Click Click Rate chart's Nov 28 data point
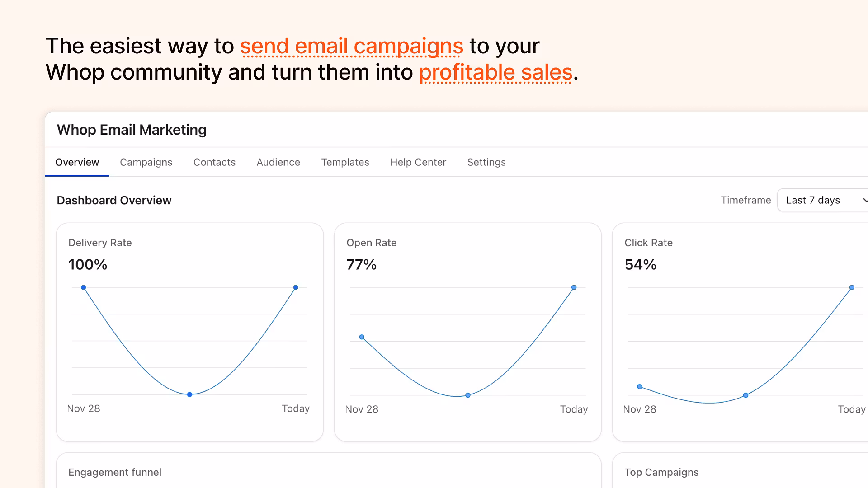This screenshot has width=868, height=488. (x=640, y=387)
